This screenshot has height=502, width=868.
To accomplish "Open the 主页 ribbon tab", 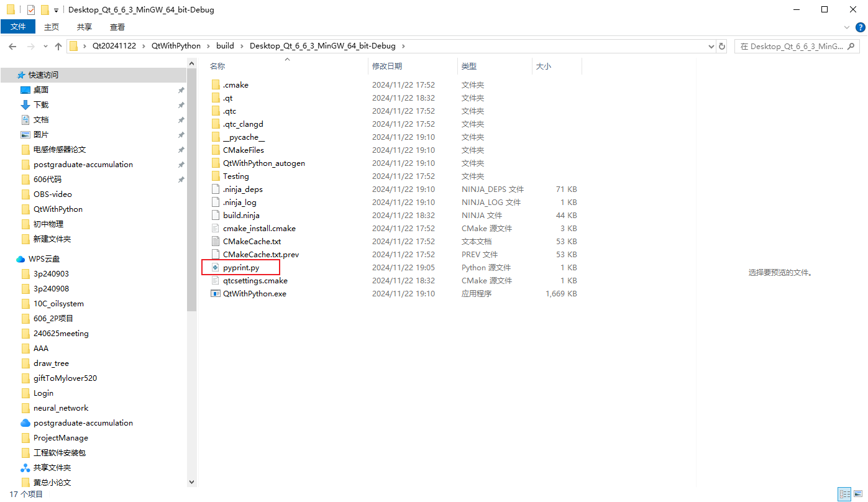I will pyautogui.click(x=52, y=27).
